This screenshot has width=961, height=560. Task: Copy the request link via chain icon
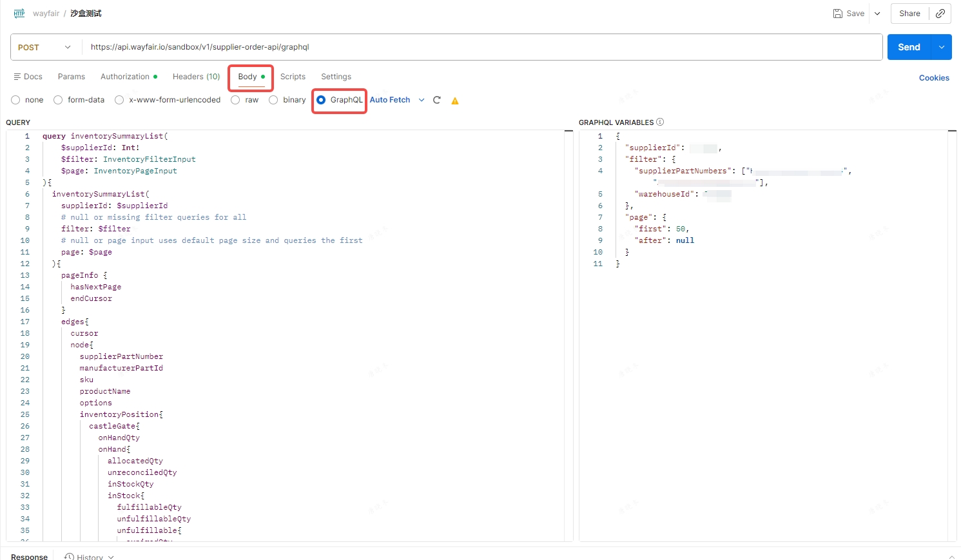pyautogui.click(x=940, y=14)
